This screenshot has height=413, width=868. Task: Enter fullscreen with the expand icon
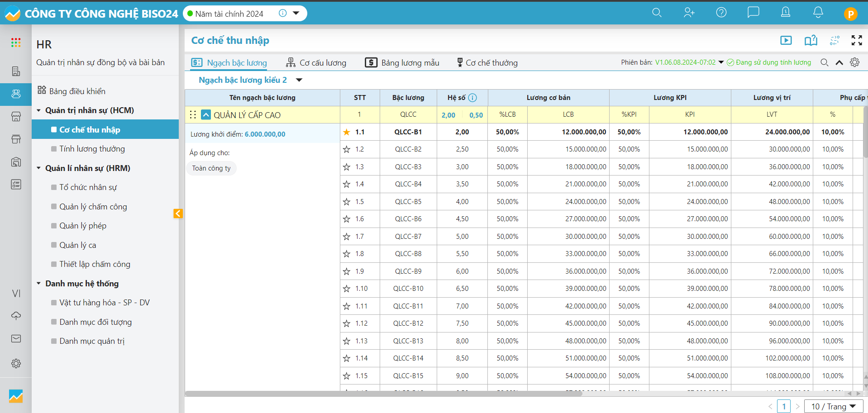tap(856, 40)
